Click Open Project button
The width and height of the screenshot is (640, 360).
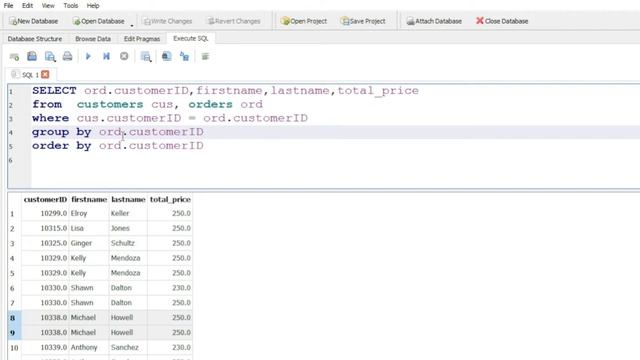tap(304, 21)
